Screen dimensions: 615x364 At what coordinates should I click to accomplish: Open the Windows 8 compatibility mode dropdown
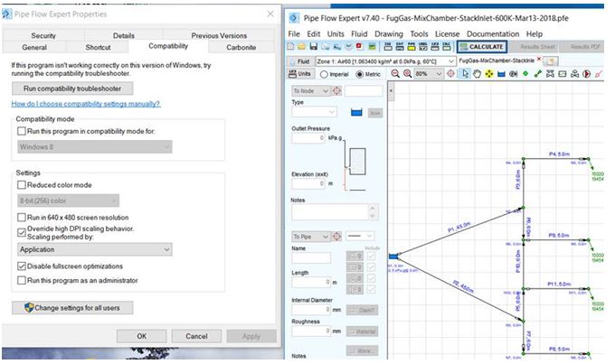click(95, 147)
